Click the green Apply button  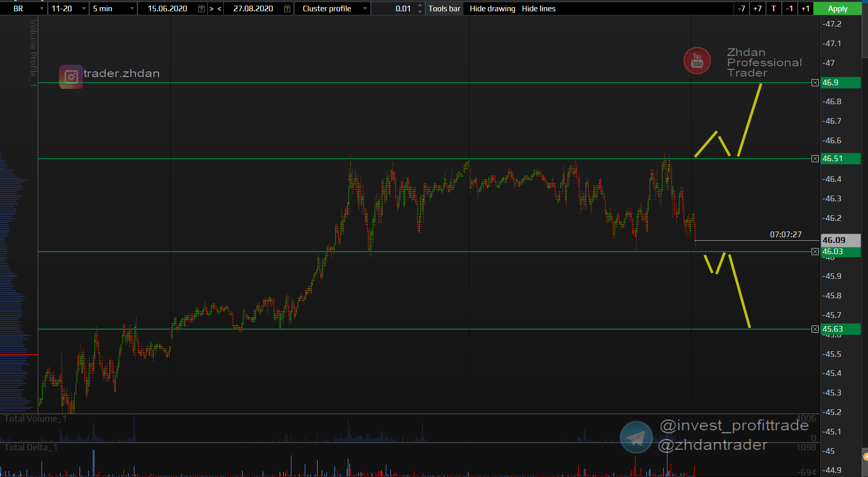click(838, 9)
